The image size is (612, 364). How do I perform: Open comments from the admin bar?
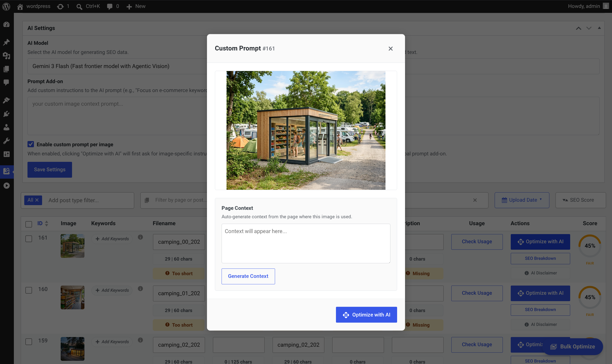pyautogui.click(x=113, y=6)
